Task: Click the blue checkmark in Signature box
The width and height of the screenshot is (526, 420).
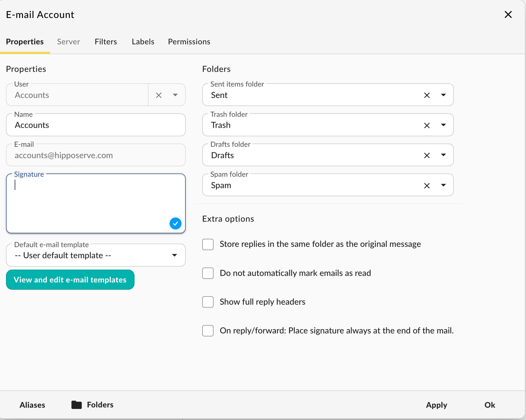Action: click(176, 223)
